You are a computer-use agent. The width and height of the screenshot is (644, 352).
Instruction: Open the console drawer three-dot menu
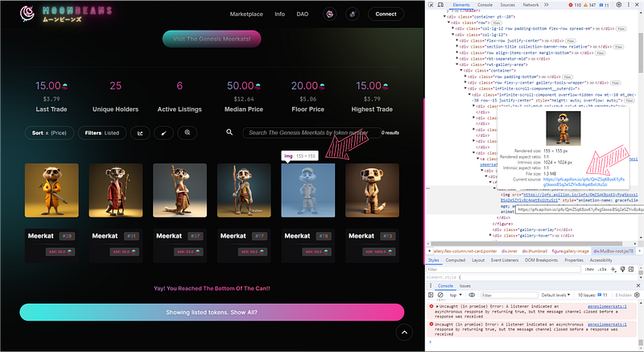[431, 285]
